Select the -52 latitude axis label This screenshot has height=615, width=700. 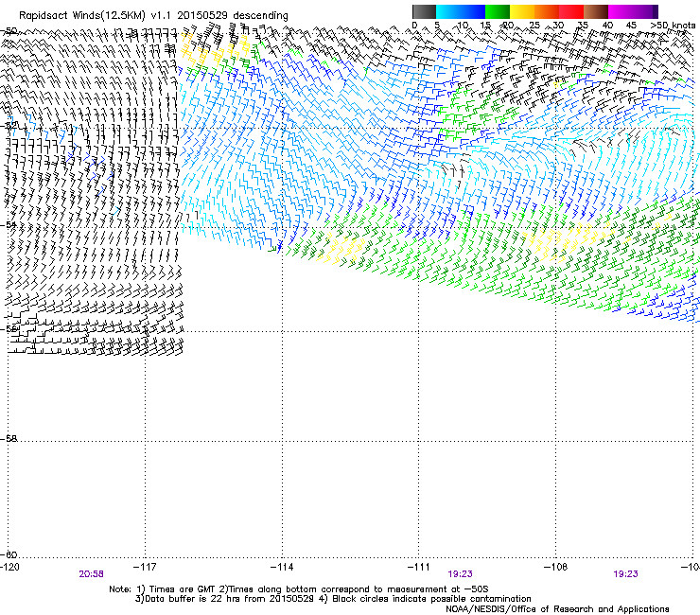[x=9, y=126]
